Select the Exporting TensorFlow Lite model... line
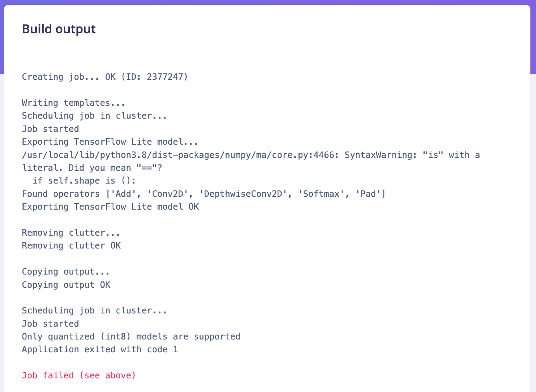Viewport: 536px width, 392px height. [110, 142]
